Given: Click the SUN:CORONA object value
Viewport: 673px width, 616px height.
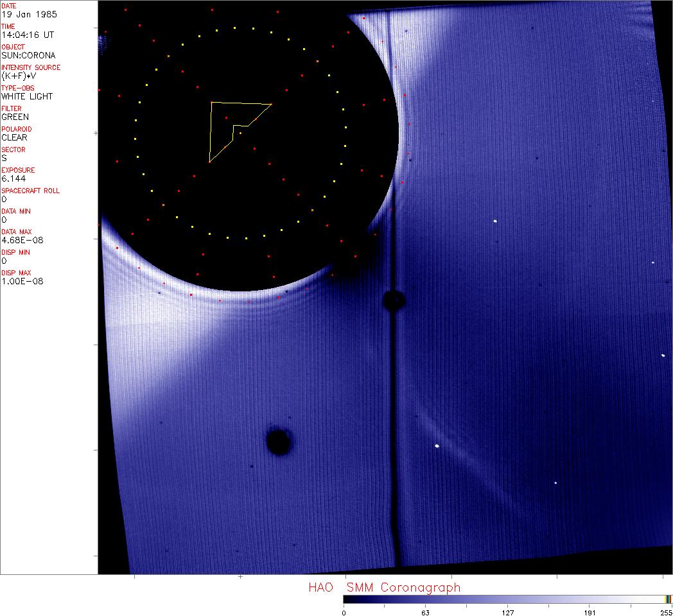Looking at the screenshot, I should click(x=28, y=55).
